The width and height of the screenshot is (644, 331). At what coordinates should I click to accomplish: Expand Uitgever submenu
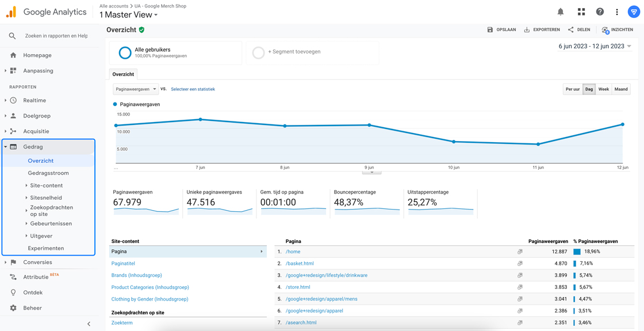tap(26, 236)
